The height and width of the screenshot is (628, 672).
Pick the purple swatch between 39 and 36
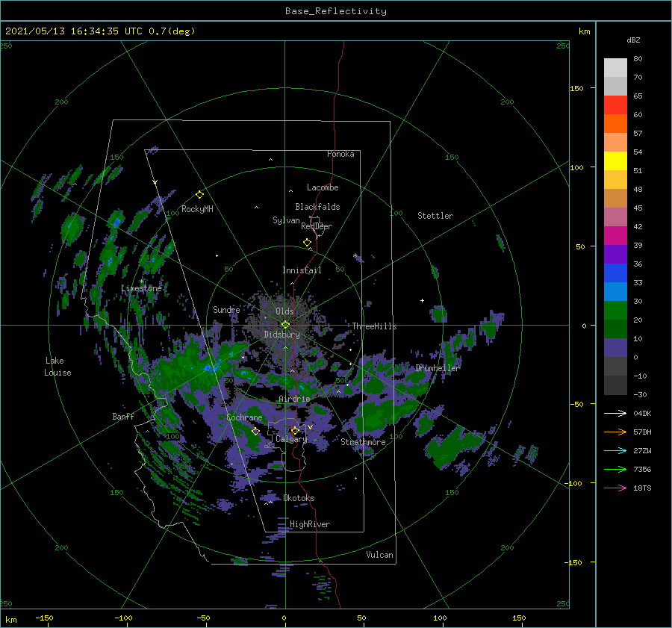pos(615,254)
